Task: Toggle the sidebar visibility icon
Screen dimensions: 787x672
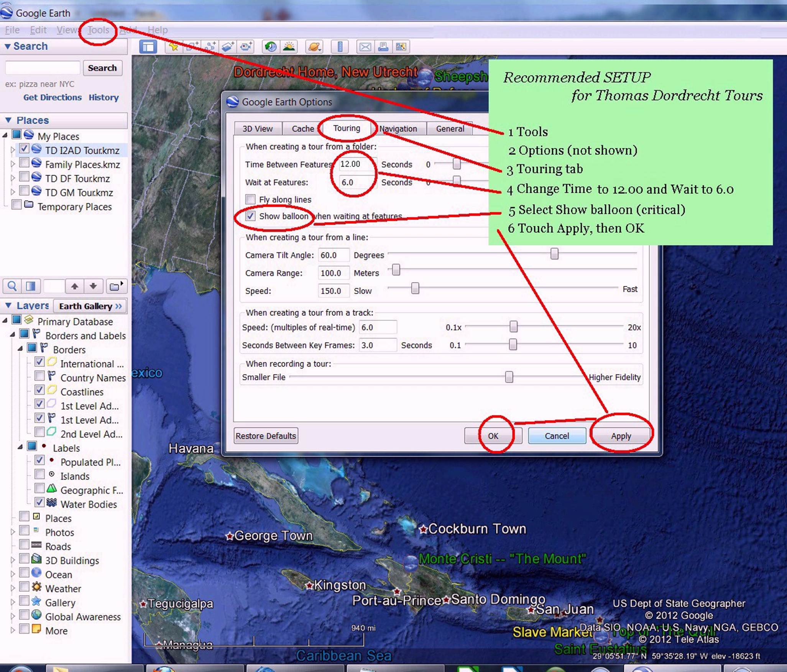Action: 148,47
